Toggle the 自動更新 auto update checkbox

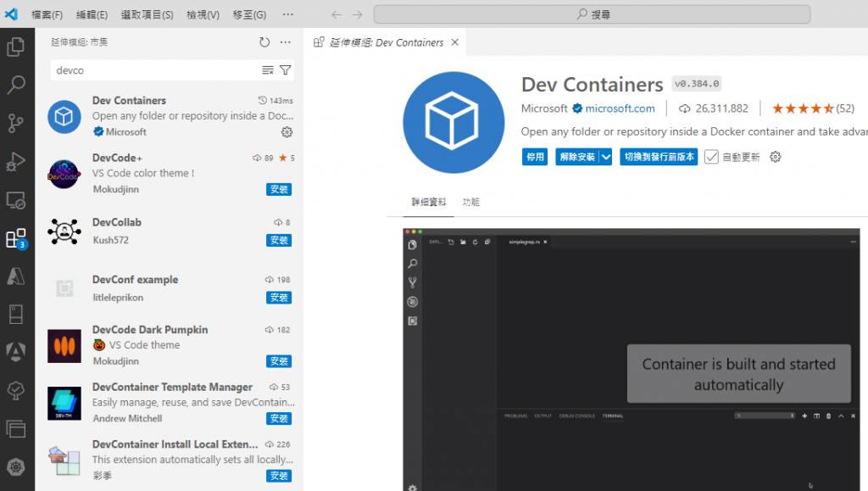711,157
